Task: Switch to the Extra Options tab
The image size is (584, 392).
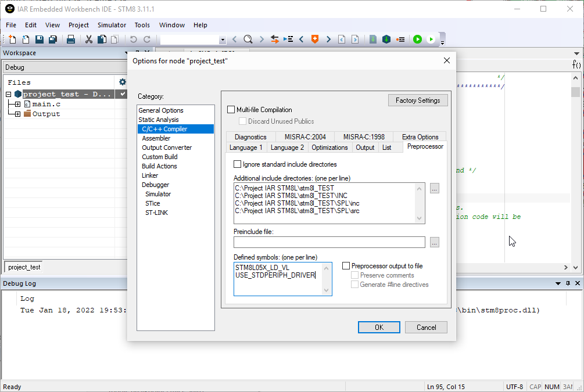Action: 420,137
